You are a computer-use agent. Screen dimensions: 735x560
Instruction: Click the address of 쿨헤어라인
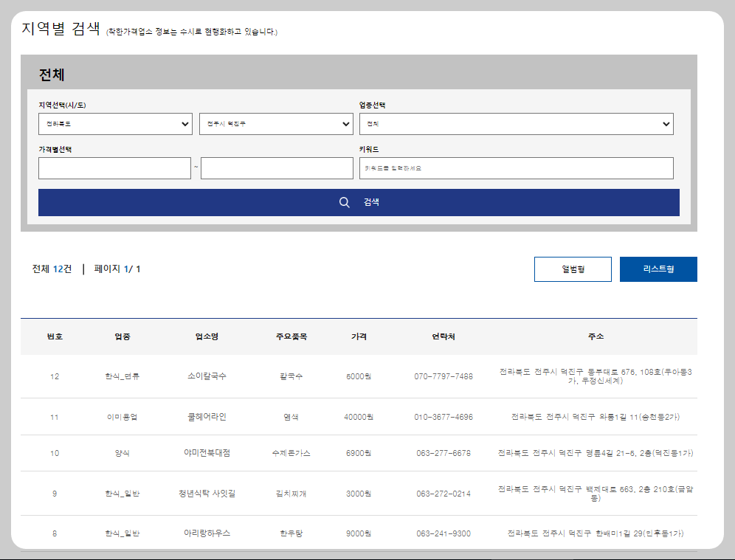596,416
